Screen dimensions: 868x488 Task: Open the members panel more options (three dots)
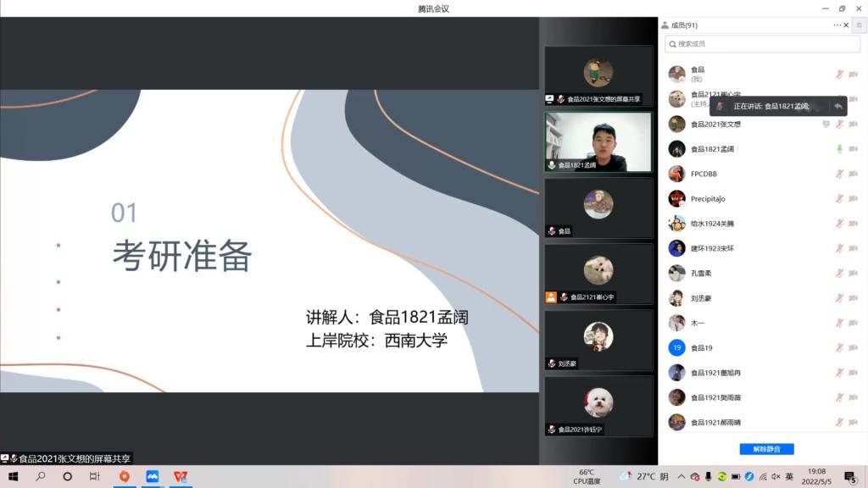[x=837, y=25]
